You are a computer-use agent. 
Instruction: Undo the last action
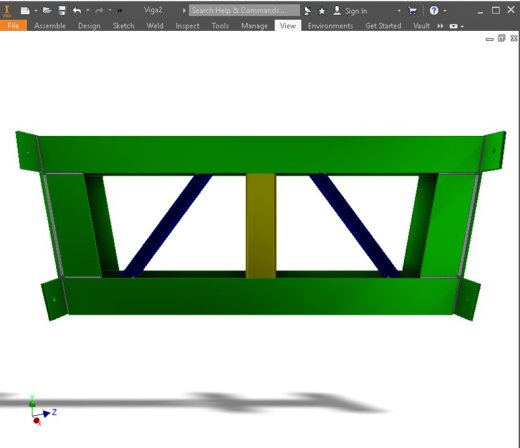click(77, 11)
